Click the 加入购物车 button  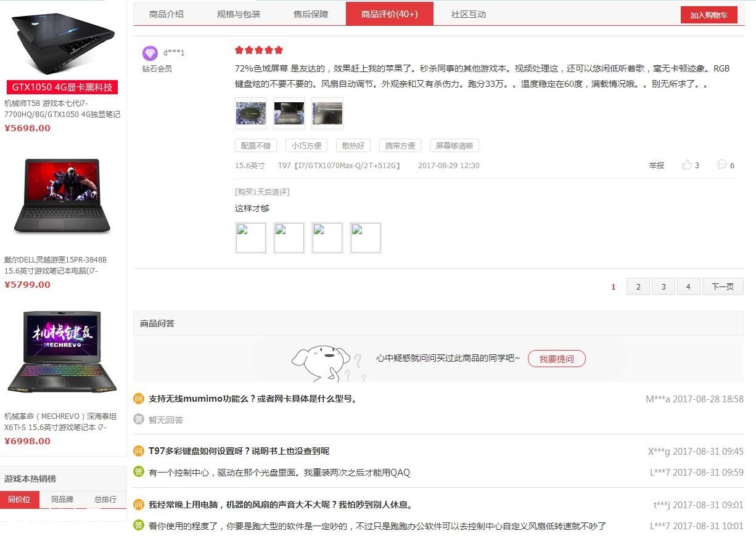coord(709,15)
